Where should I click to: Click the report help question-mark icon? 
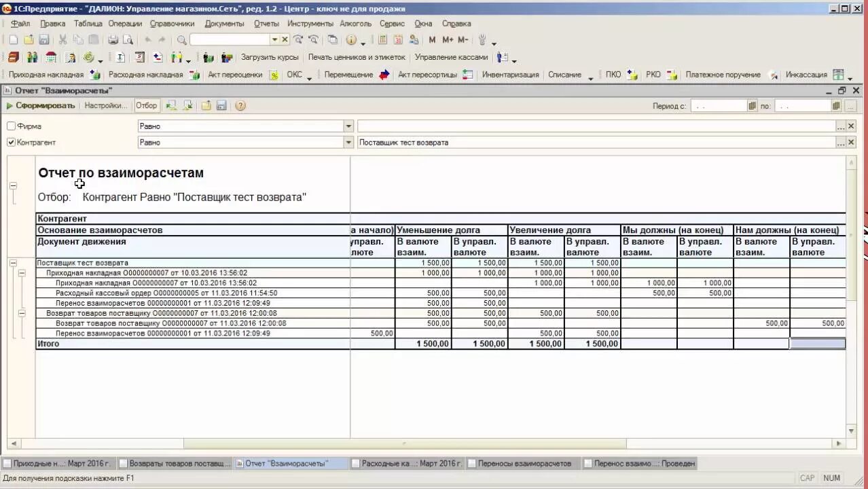240,105
